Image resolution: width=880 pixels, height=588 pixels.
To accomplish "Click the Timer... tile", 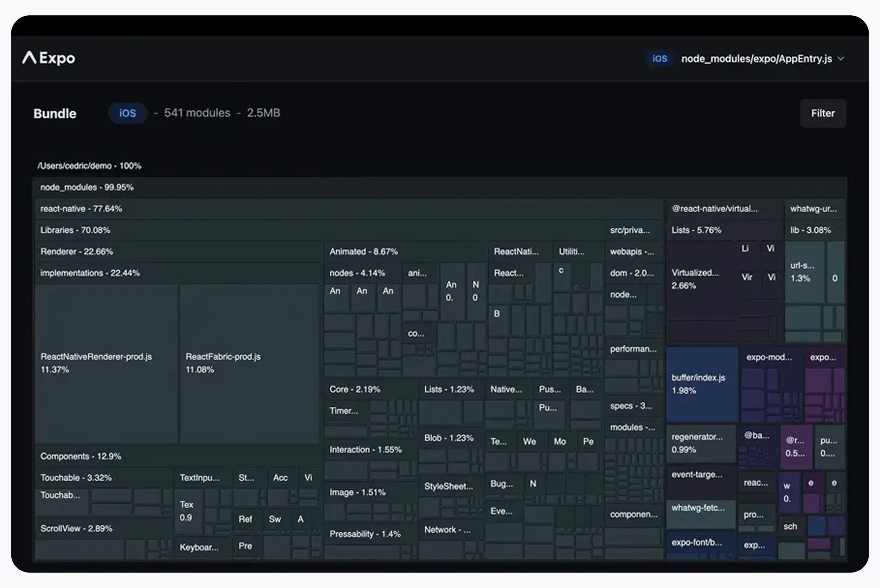I will (x=346, y=411).
